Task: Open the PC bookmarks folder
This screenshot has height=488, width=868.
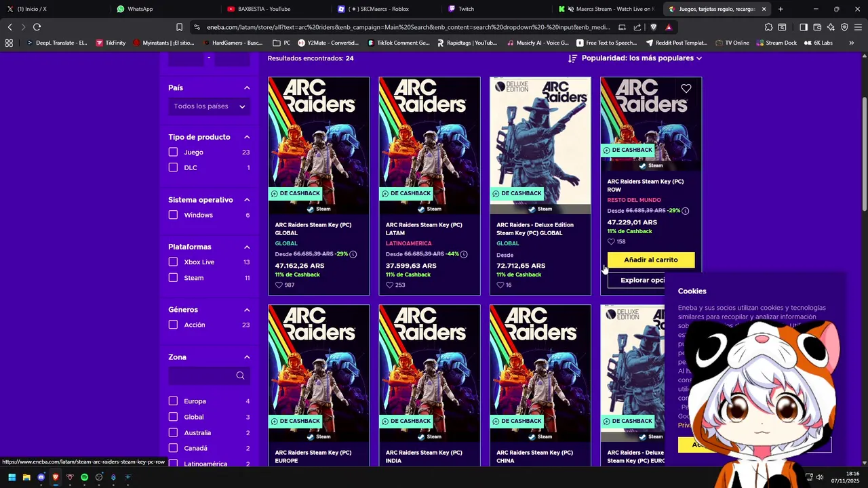Action: pyautogui.click(x=281, y=43)
